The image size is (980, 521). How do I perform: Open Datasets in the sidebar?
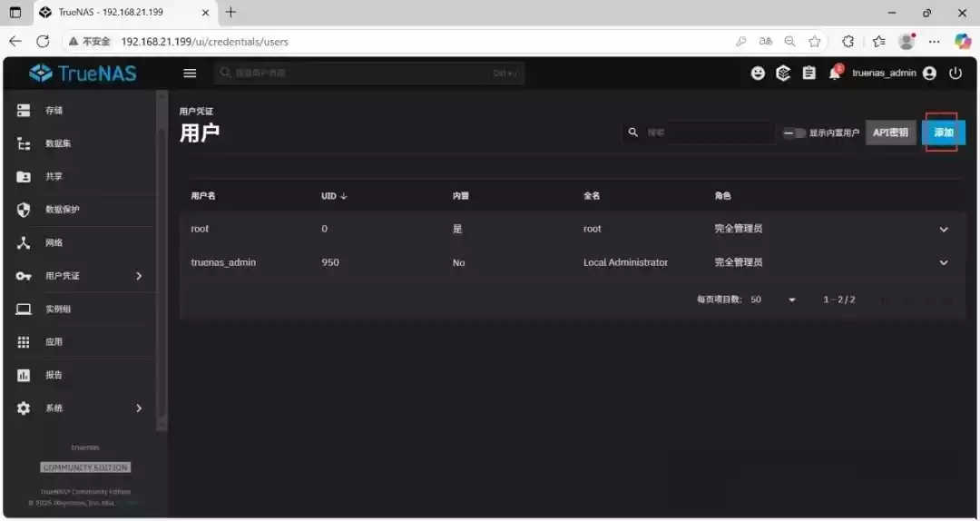[79, 143]
